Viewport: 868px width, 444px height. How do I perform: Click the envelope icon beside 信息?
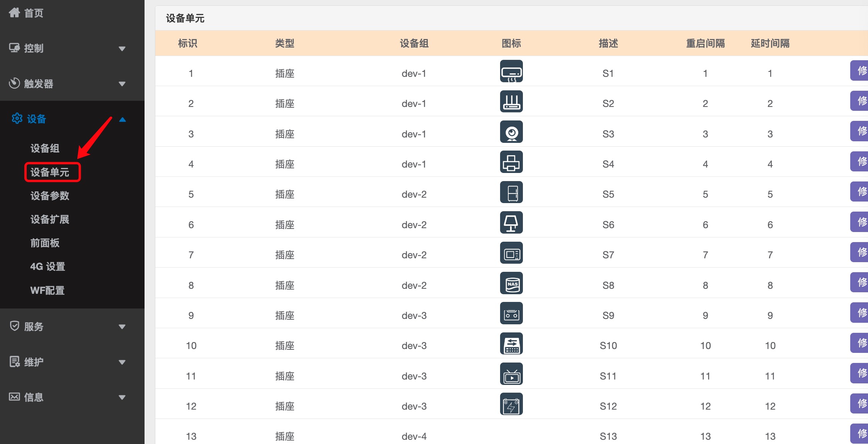[x=14, y=397]
